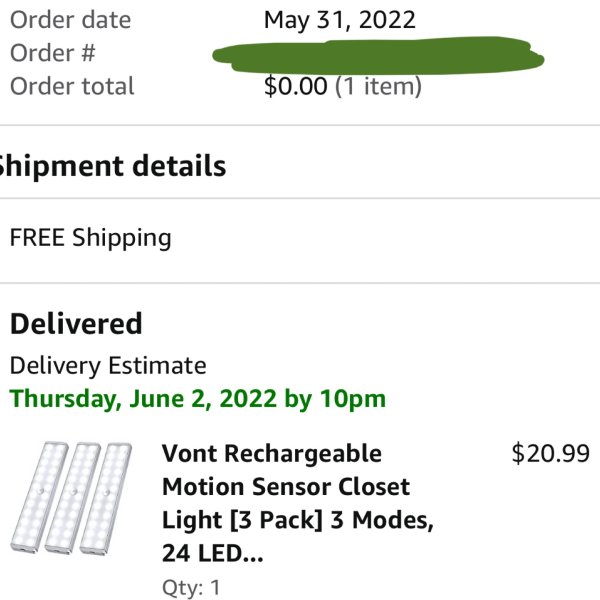Click the middle LED light bar image

pos(72,498)
